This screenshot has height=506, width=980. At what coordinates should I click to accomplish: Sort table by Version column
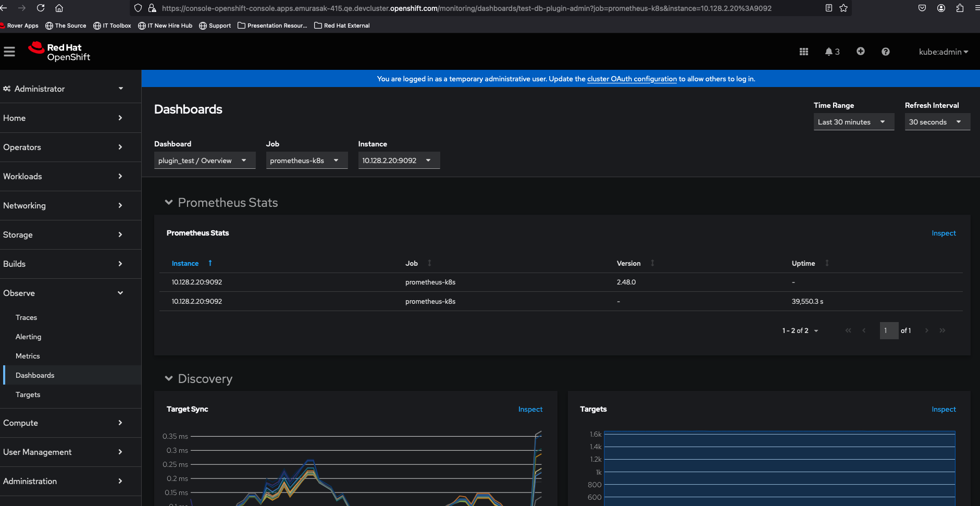click(x=629, y=264)
